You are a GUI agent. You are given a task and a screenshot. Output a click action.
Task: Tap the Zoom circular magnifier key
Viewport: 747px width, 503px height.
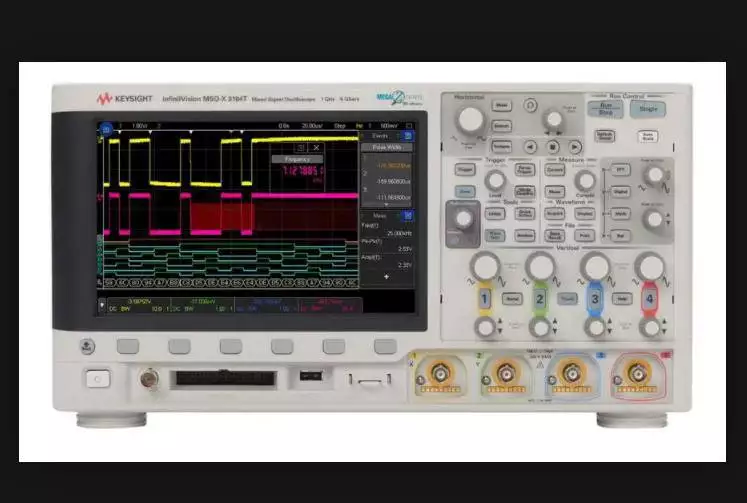[x=530, y=105]
